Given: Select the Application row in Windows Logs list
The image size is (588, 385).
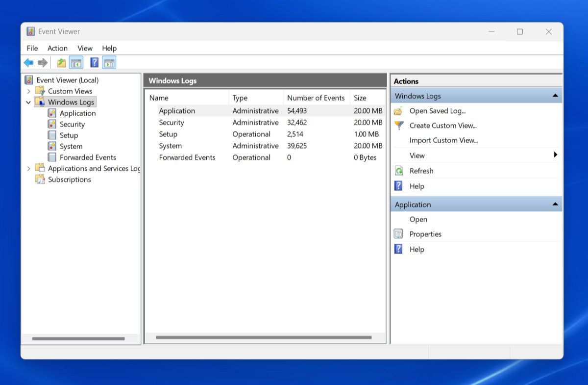Looking at the screenshot, I should click(265, 111).
